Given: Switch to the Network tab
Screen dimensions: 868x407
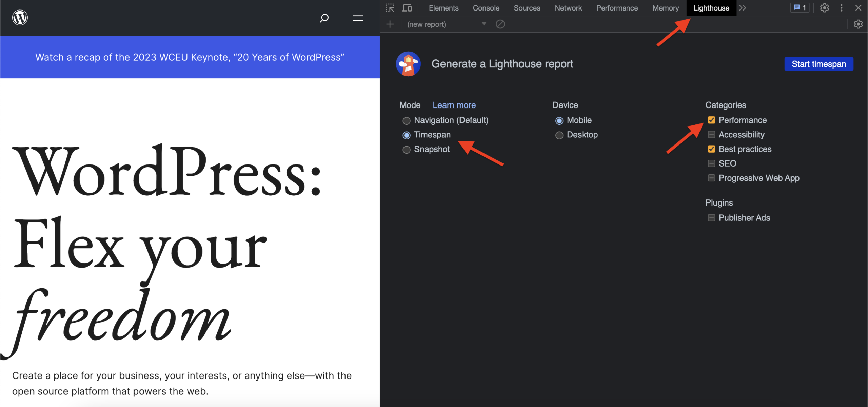Looking at the screenshot, I should click(568, 8).
